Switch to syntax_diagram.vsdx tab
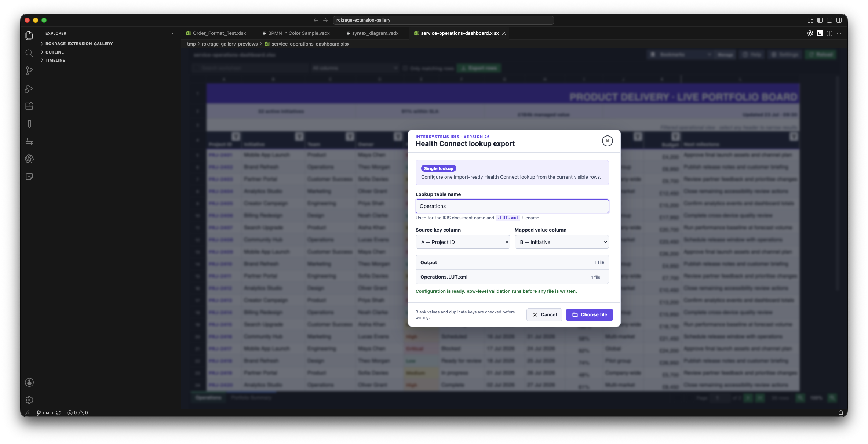The height and width of the screenshot is (444, 868). [x=375, y=33]
